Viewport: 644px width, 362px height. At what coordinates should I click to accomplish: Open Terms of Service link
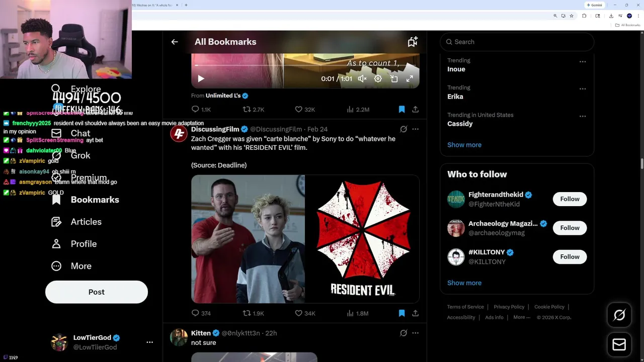pyautogui.click(x=465, y=307)
